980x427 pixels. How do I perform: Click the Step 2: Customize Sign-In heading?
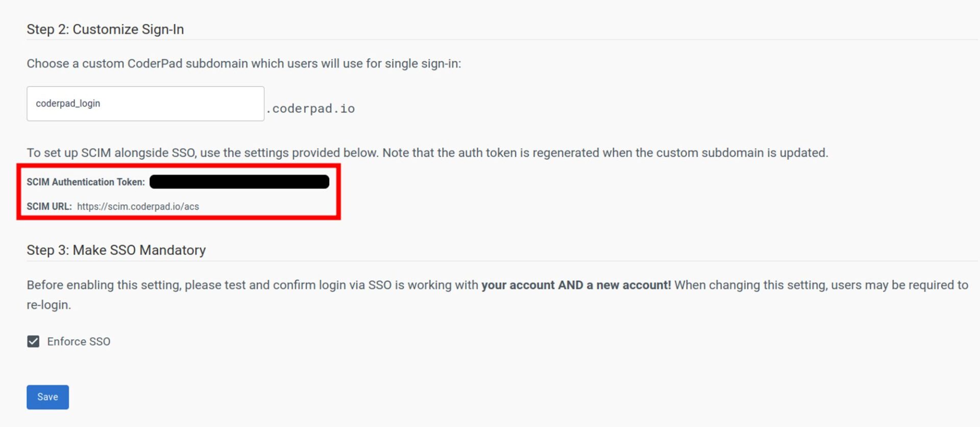pyautogui.click(x=105, y=30)
